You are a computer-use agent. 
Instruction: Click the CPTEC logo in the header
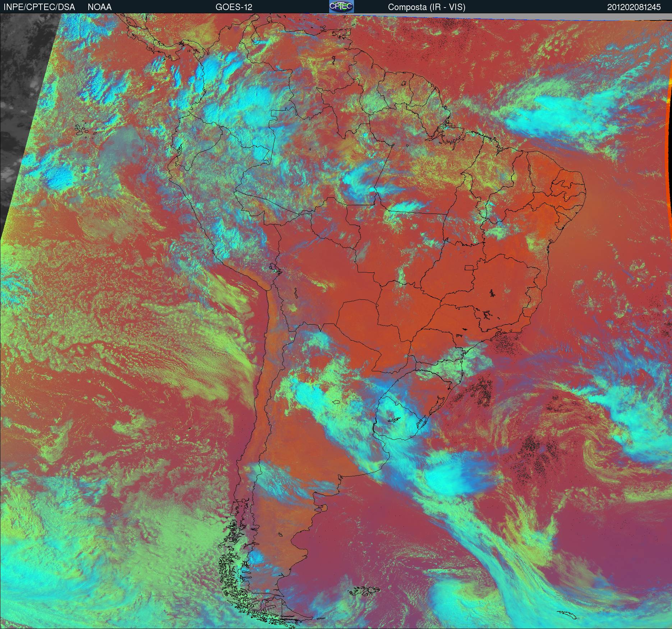coord(341,6)
